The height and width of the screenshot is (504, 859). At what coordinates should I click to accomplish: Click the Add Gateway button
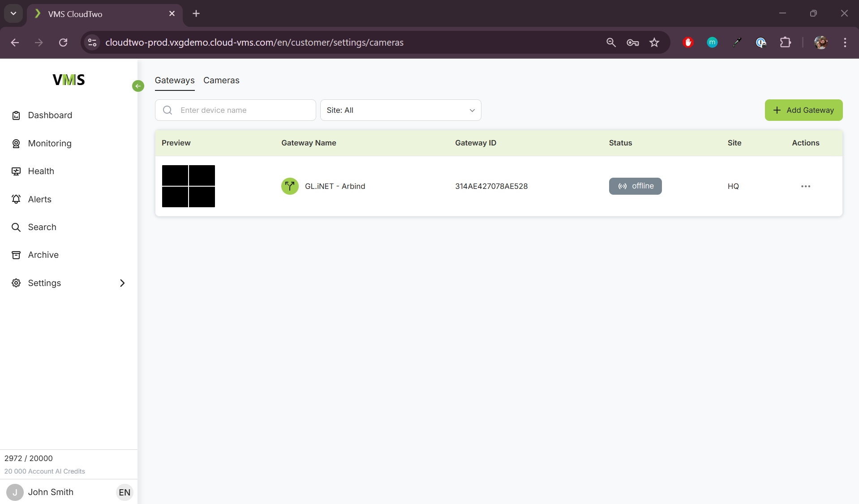pos(803,110)
